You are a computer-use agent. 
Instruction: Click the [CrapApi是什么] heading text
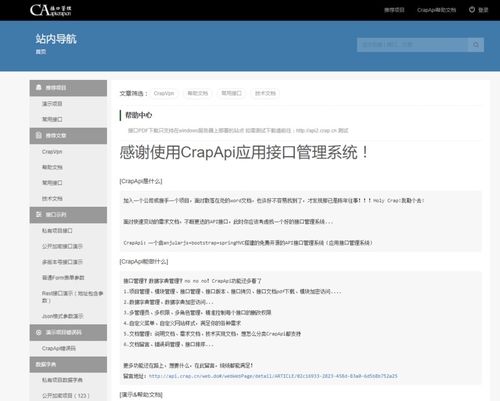pos(141,181)
